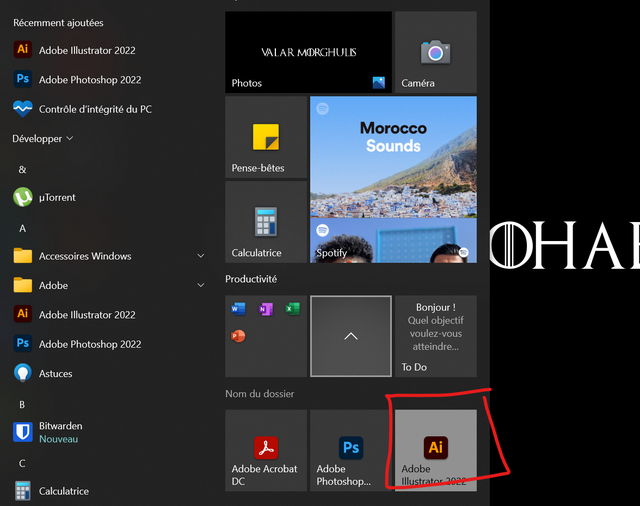640x506 pixels.
Task: Open the Adobe Acrobat DC tile
Action: click(x=266, y=451)
